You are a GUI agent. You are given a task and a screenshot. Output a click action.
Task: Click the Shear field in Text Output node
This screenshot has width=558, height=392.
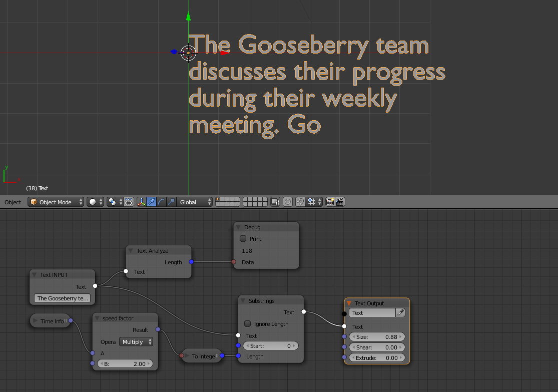point(377,347)
